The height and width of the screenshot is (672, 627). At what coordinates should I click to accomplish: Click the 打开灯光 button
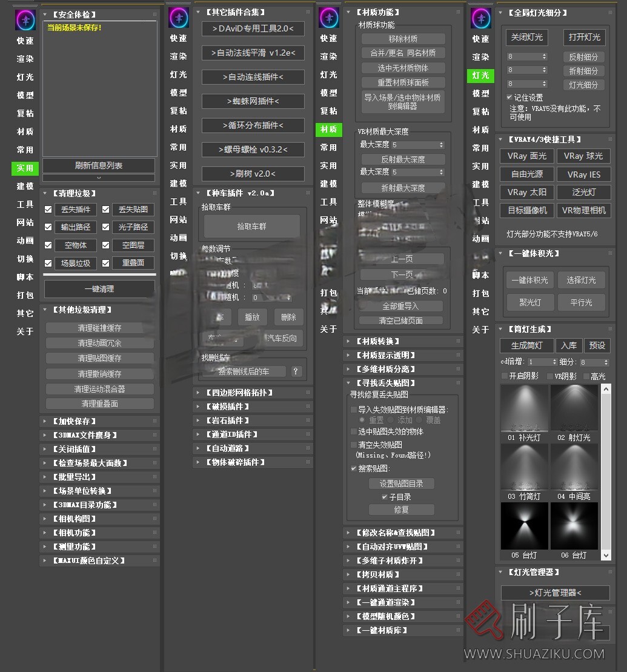(x=583, y=38)
